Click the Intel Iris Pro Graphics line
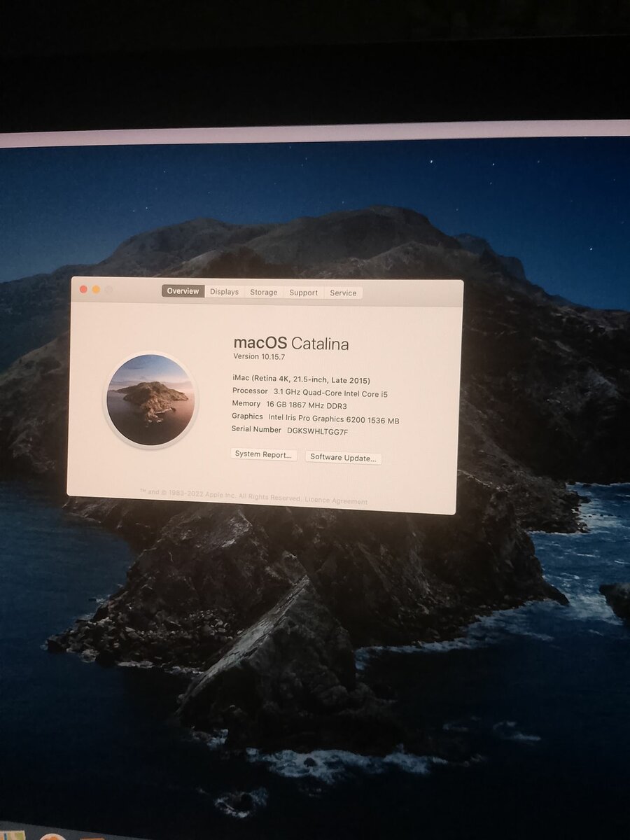Image resolution: width=630 pixels, height=840 pixels. (316, 416)
